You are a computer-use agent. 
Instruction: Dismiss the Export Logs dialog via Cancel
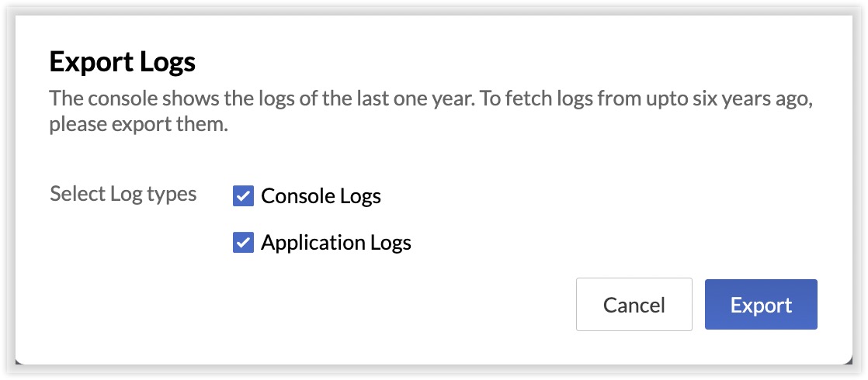[634, 305]
